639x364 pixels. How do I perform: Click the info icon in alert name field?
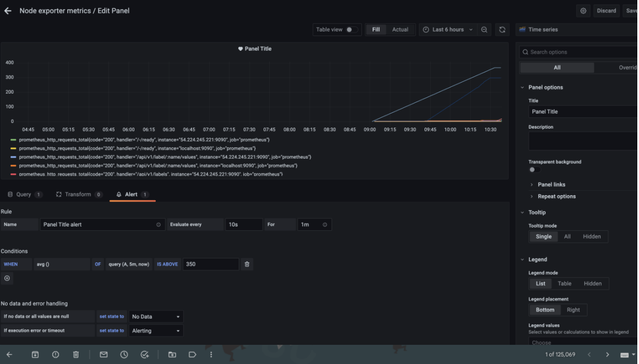(x=158, y=225)
